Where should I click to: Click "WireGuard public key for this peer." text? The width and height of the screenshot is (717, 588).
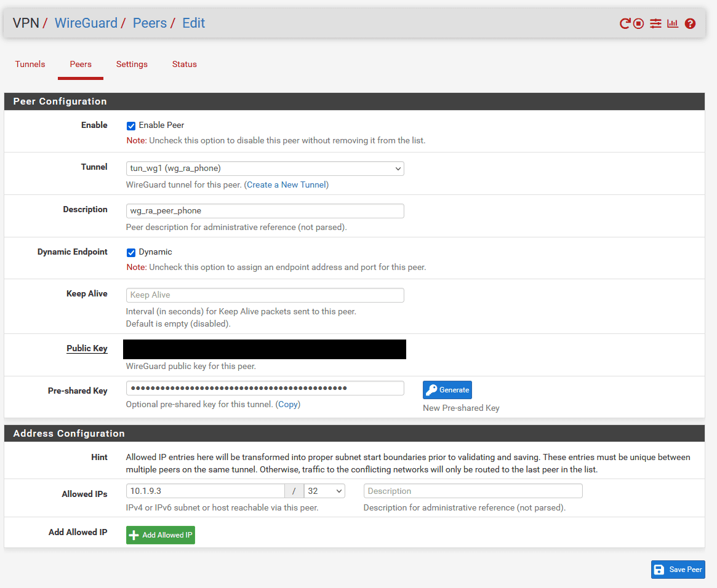[191, 367]
